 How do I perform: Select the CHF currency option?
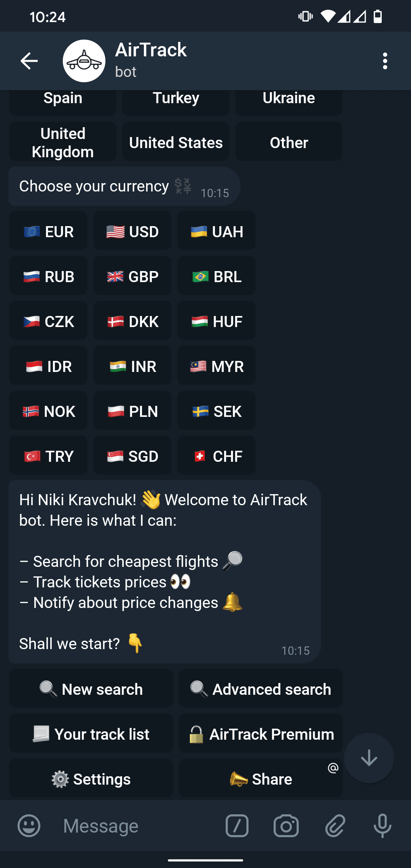[x=217, y=456]
